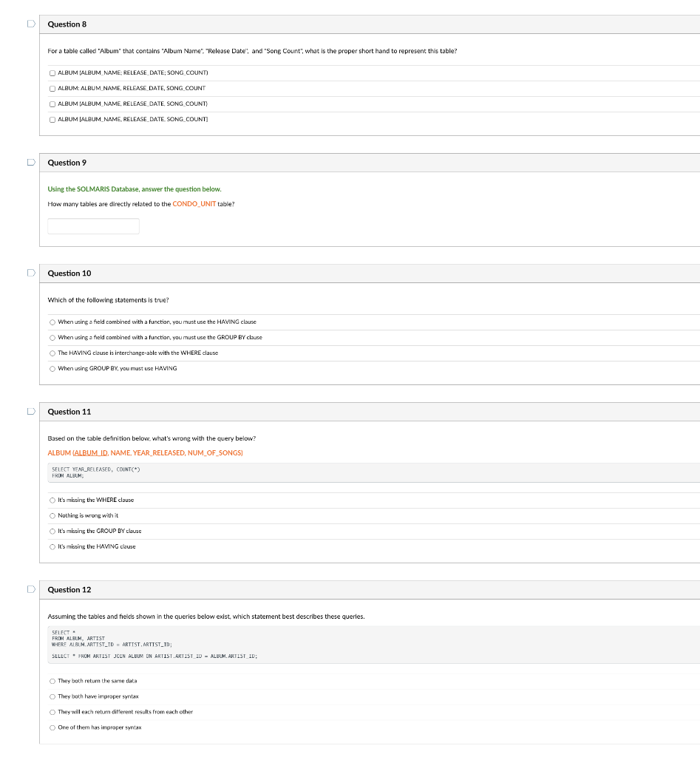Select 'They both have improper syntax'

tap(52, 696)
